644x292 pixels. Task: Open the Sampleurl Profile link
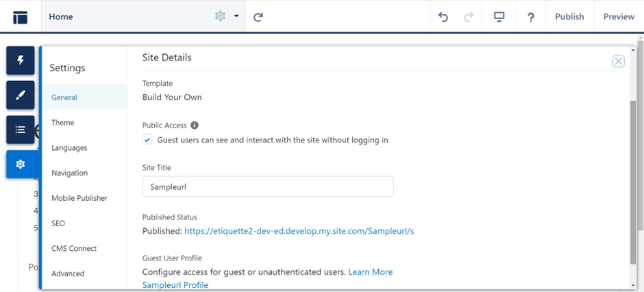175,284
